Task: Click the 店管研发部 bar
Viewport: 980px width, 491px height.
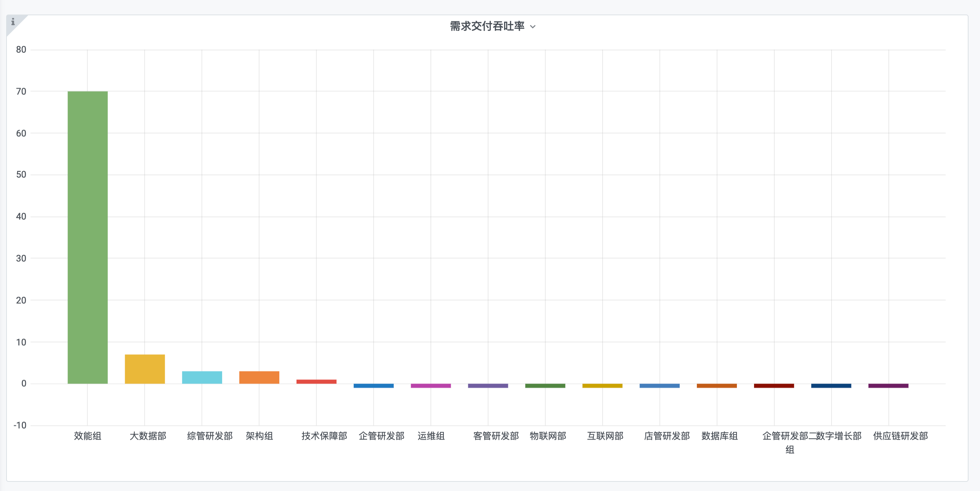Action: tap(659, 386)
